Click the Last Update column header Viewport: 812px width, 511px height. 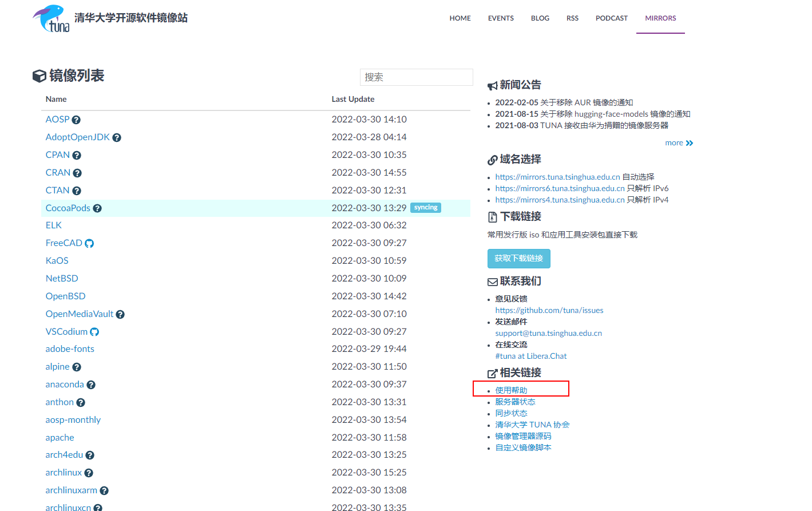pyautogui.click(x=353, y=99)
